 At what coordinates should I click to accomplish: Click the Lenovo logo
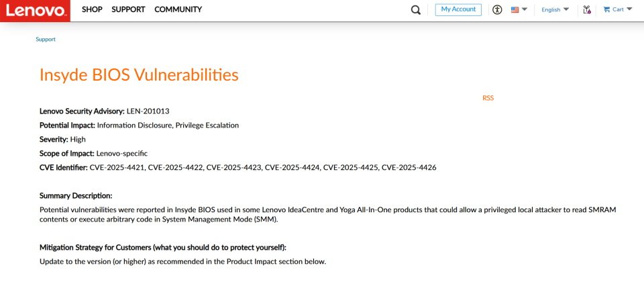[35, 11]
